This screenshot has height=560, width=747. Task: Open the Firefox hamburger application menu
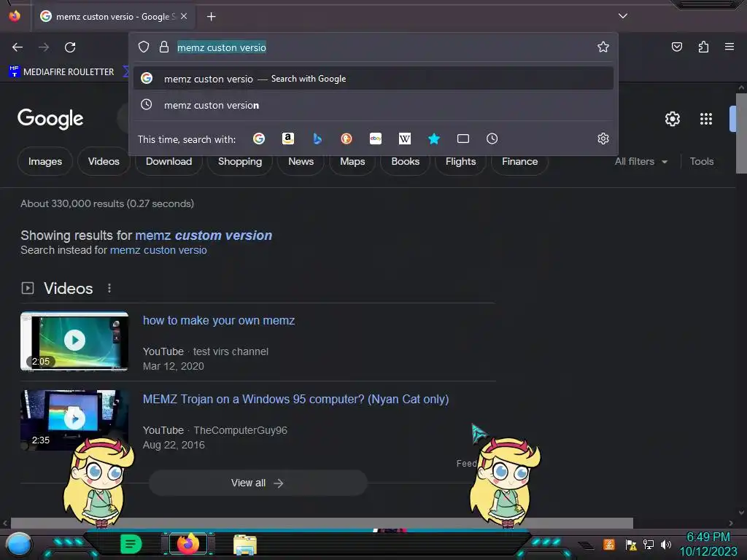(729, 47)
